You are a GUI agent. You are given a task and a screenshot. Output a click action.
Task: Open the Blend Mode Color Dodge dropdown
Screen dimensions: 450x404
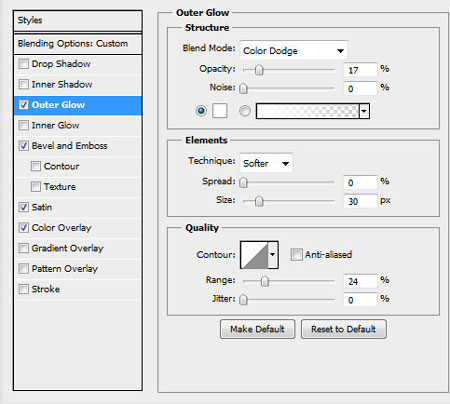(294, 51)
